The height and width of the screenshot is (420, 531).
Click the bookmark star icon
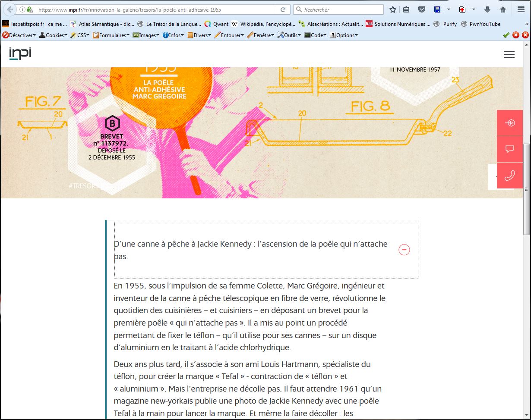(x=393, y=9)
